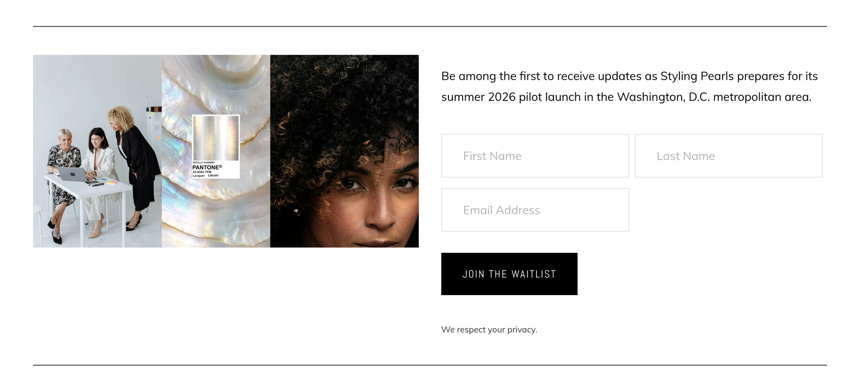Image resolution: width=868 pixels, height=386 pixels.
Task: Click the First Name input field
Action: click(535, 156)
